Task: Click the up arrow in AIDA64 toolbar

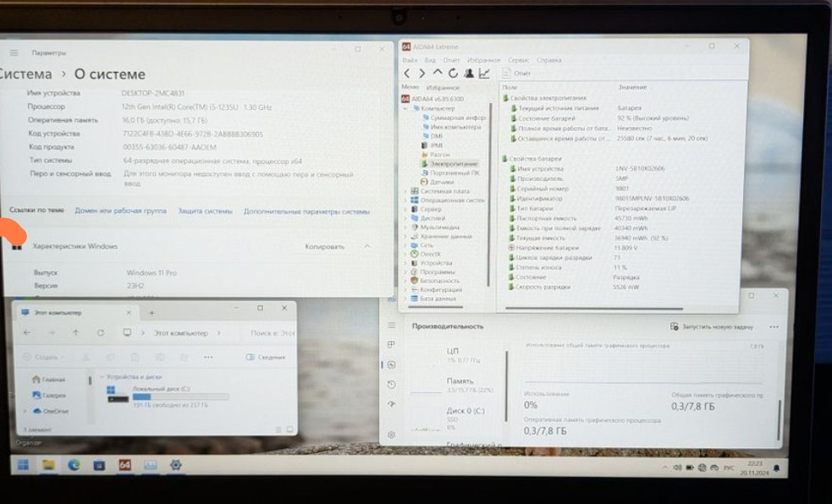Action: (438, 72)
